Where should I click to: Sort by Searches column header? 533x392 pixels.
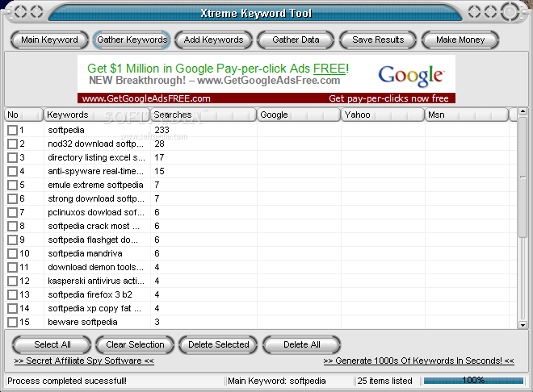pyautogui.click(x=204, y=115)
